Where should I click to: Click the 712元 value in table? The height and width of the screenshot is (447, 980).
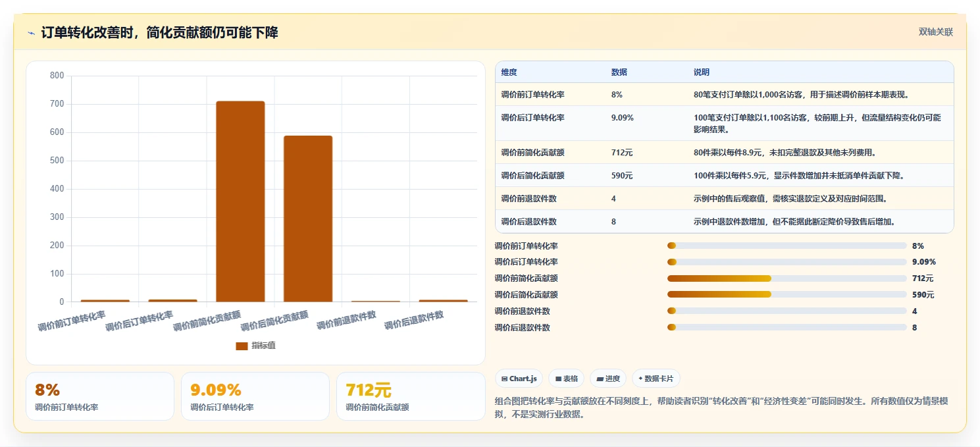621,153
